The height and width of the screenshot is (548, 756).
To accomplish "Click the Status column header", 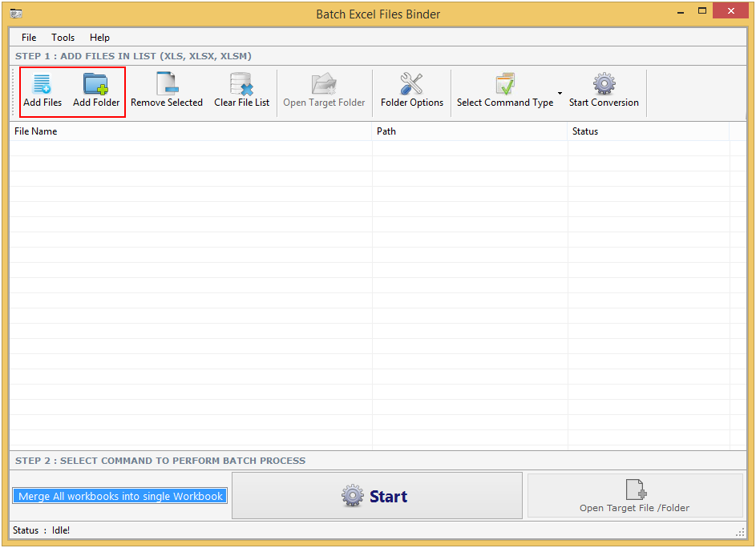I will coord(649,131).
